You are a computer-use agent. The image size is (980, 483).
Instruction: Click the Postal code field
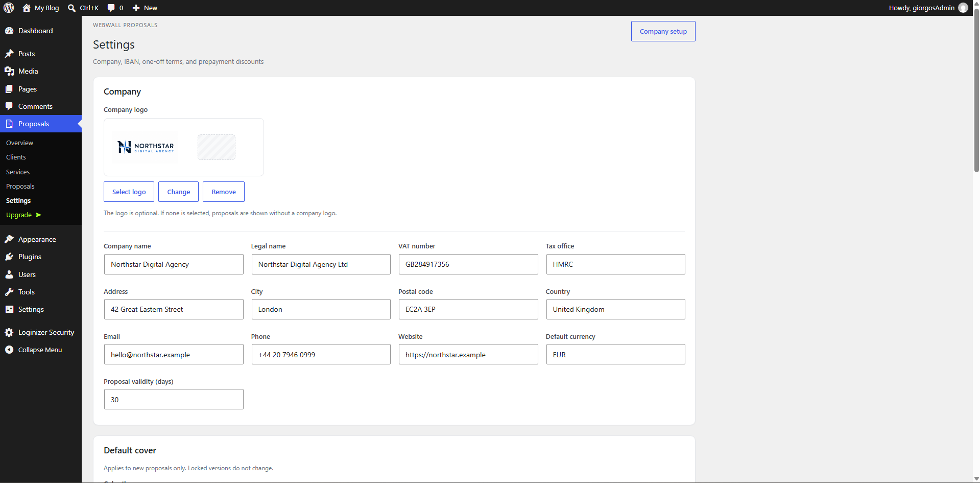click(x=468, y=309)
